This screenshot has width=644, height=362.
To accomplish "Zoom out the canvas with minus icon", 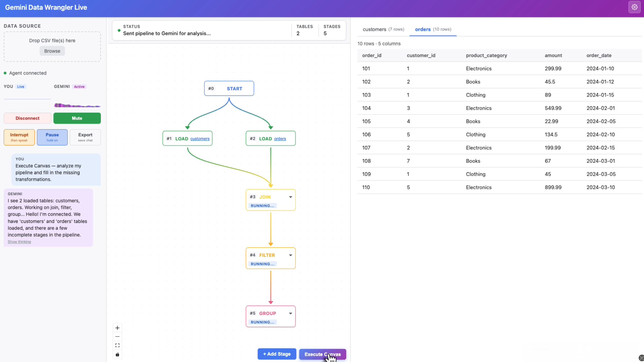I will pyautogui.click(x=117, y=337).
